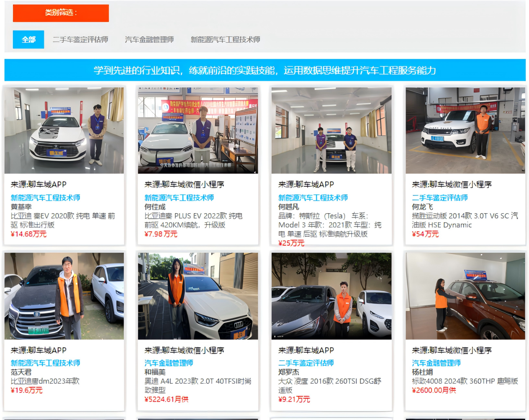529x420 pixels.
Task: View 范天君 BYD 唐 dm photo
Action: click(64, 296)
